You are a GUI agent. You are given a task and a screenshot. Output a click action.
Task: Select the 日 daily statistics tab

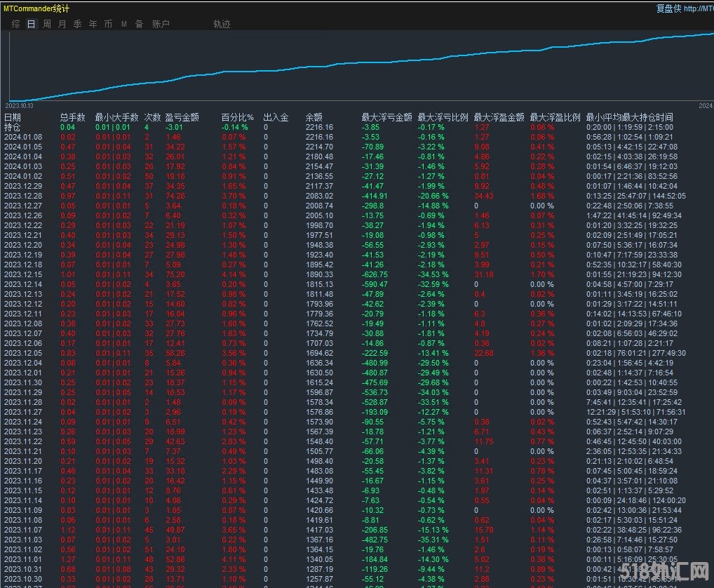[x=31, y=24]
